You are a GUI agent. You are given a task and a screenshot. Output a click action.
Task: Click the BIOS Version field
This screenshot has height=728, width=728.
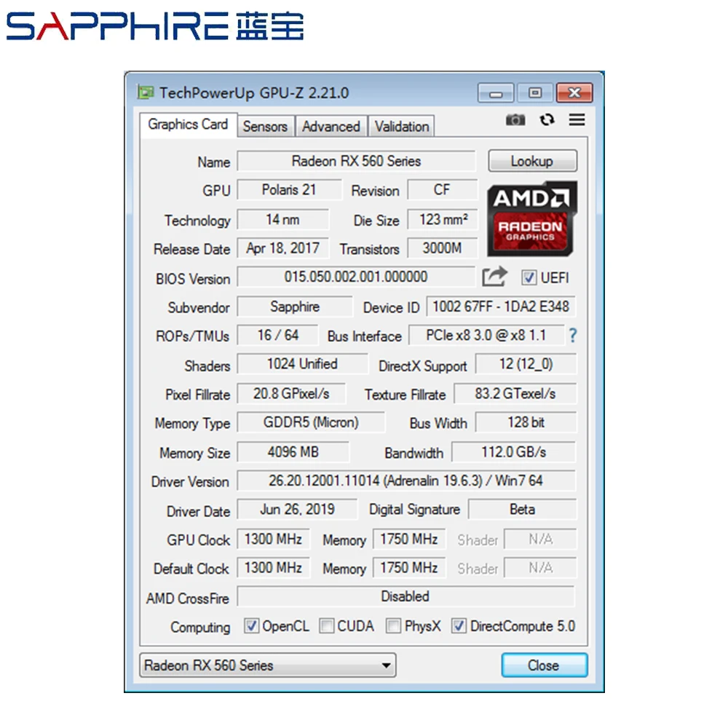tap(355, 278)
